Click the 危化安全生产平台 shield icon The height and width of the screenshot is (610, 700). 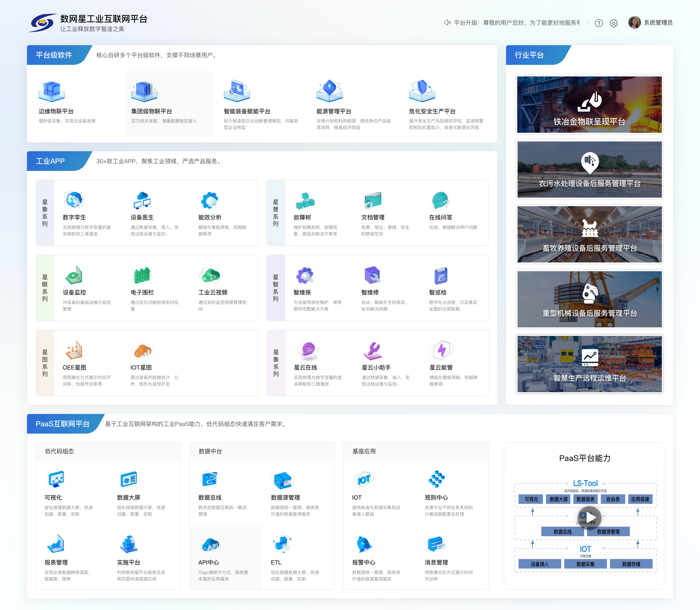pyautogui.click(x=422, y=91)
